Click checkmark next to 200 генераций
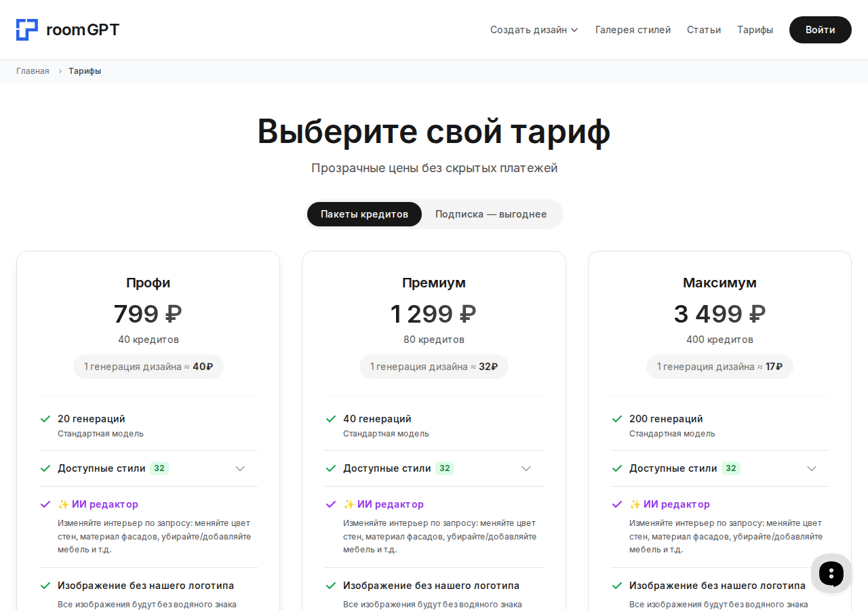The height and width of the screenshot is (610, 868). [x=617, y=419]
